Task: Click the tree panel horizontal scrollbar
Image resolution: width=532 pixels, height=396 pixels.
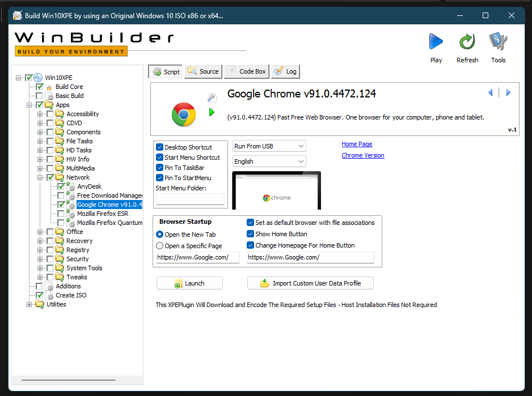Action: coord(69,380)
